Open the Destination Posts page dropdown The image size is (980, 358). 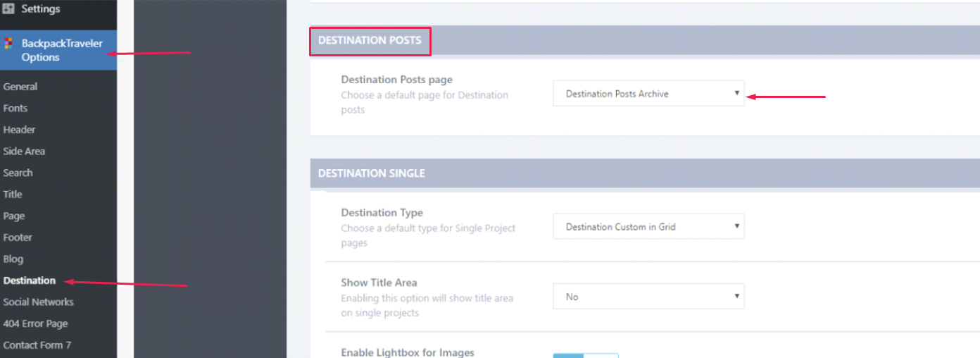coord(648,94)
